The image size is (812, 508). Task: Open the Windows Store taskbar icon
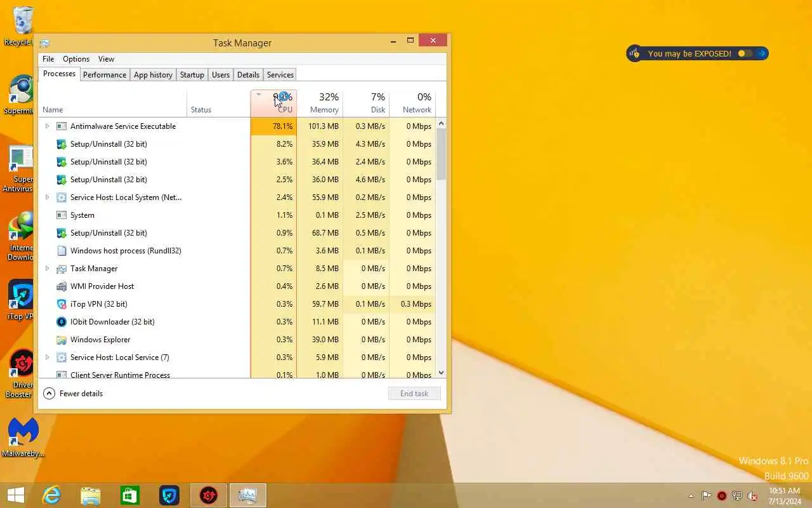coord(130,495)
